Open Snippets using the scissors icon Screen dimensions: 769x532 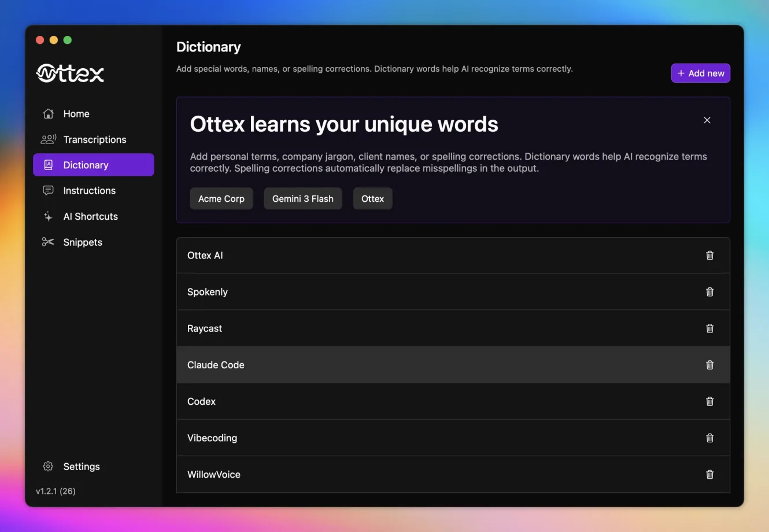point(49,242)
